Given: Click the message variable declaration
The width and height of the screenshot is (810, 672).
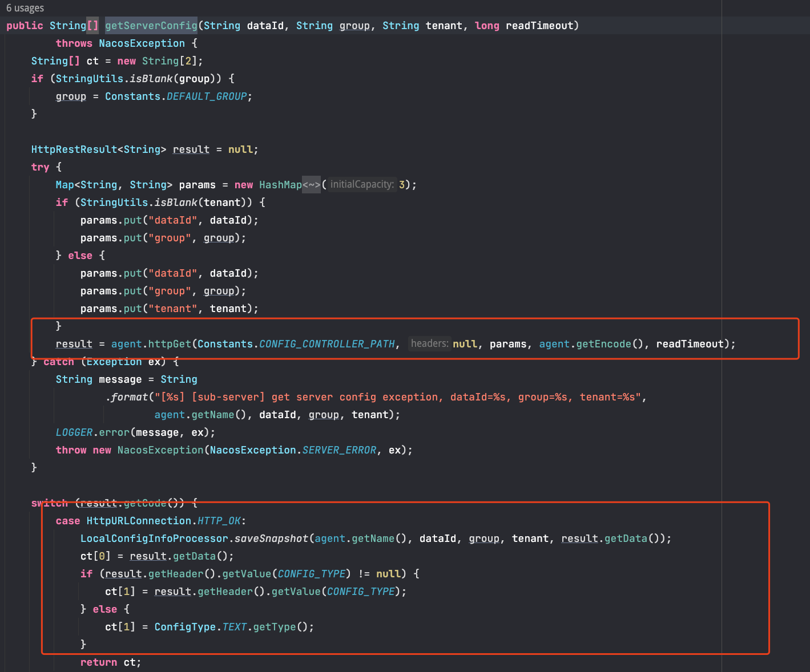Looking at the screenshot, I should click(120, 379).
